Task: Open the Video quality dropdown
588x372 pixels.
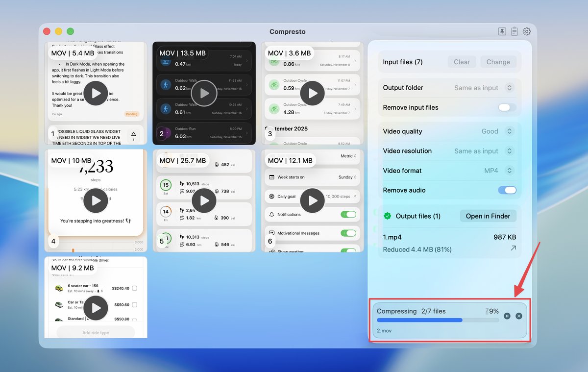Action: (x=497, y=131)
